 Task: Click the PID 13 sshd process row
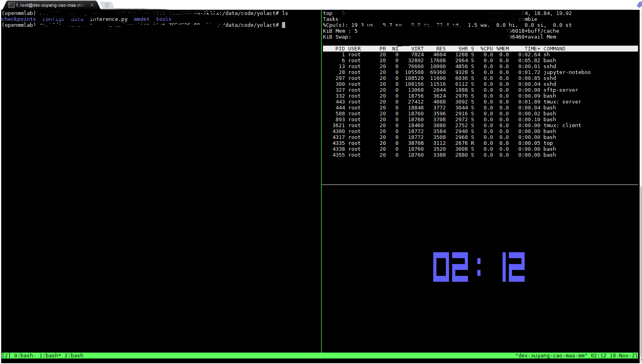click(x=481, y=67)
